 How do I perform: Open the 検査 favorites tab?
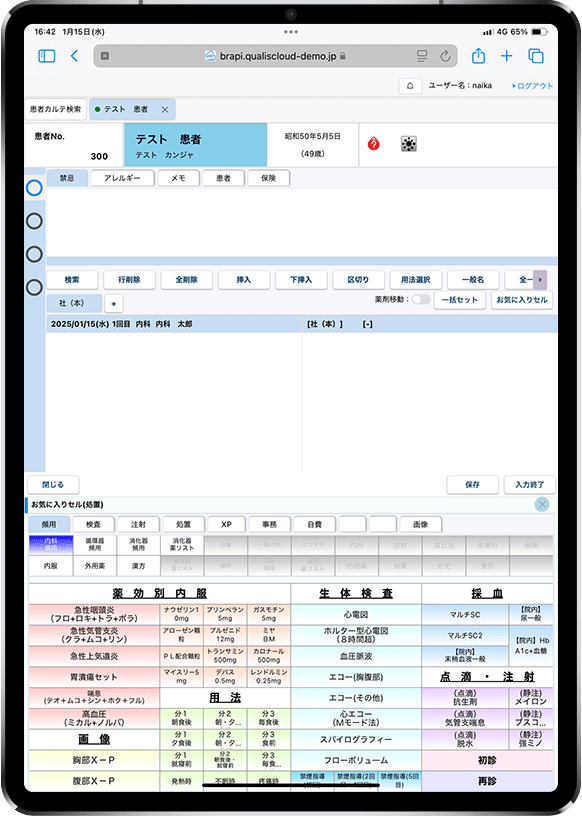pyautogui.click(x=93, y=524)
